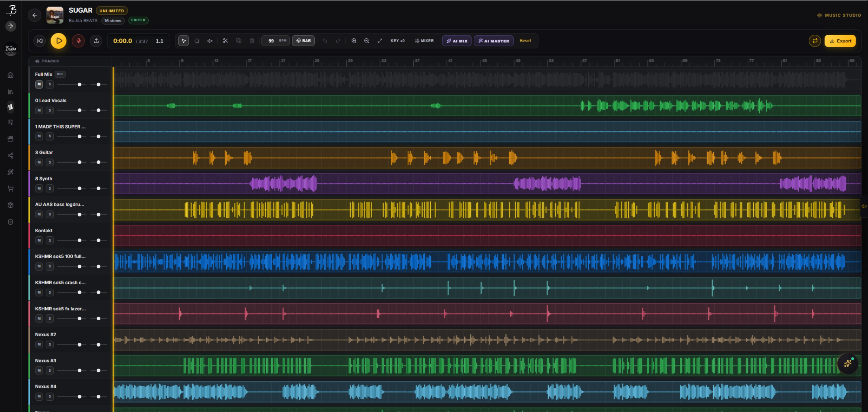Click the volume slider of 3 Guitar
Screen dimensions: 868x412
pos(71,162)
